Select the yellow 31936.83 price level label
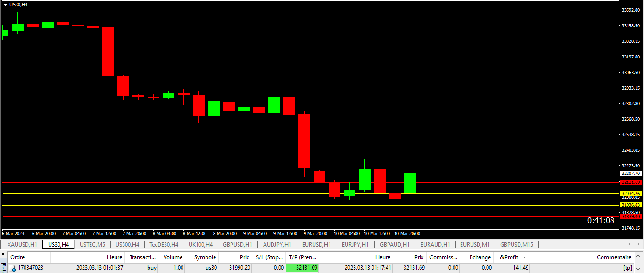This screenshot has height=273, width=644. click(x=631, y=205)
